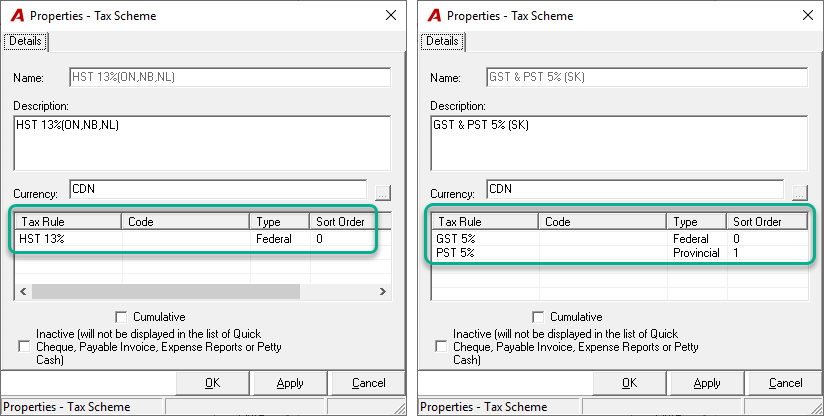824x416 pixels.
Task: Click the Code column header in GST & PST dialog
Action: [x=603, y=222]
